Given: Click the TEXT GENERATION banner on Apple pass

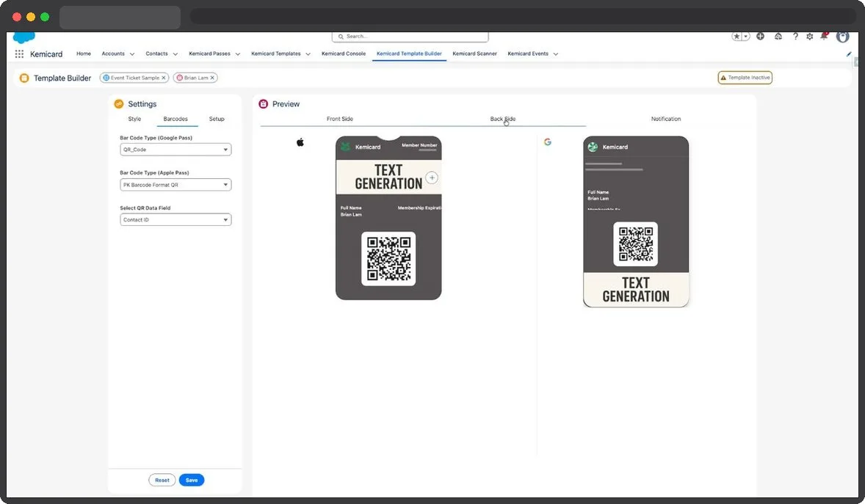Looking at the screenshot, I should coord(388,177).
